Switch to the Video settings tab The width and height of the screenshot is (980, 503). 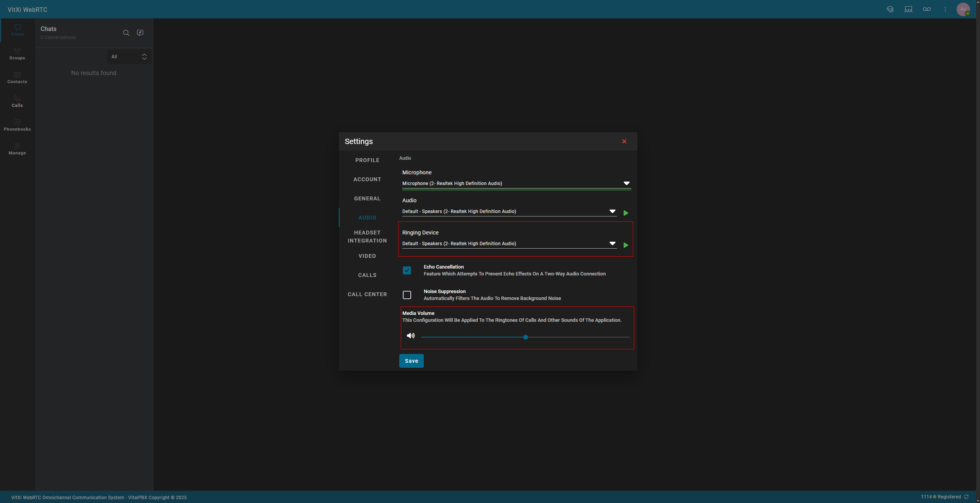pos(367,256)
